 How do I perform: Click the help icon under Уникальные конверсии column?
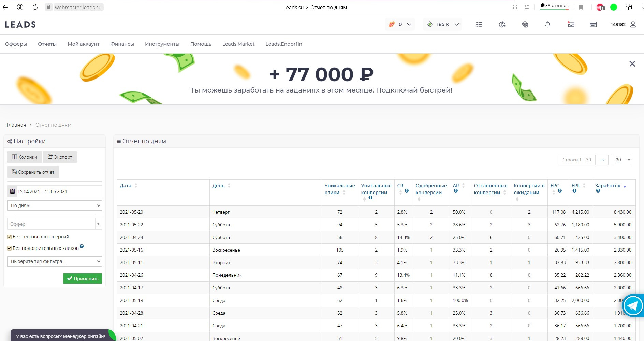[x=370, y=198]
